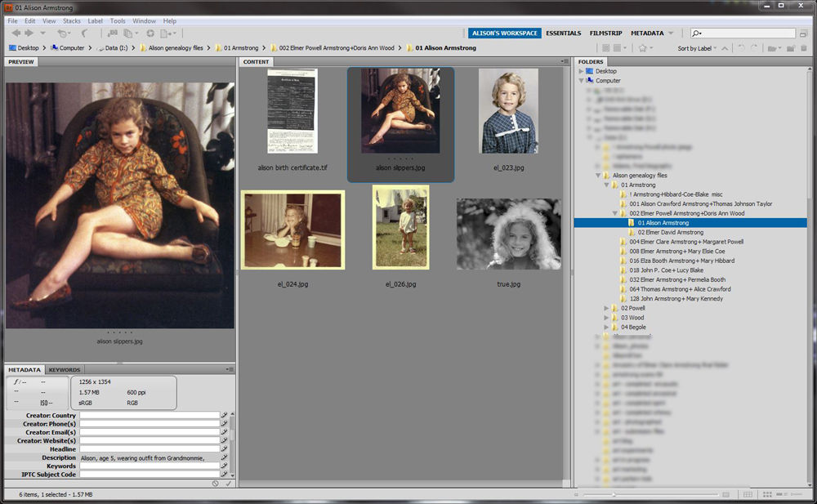Click the smaller thumbnail size icon

[x=576, y=495]
